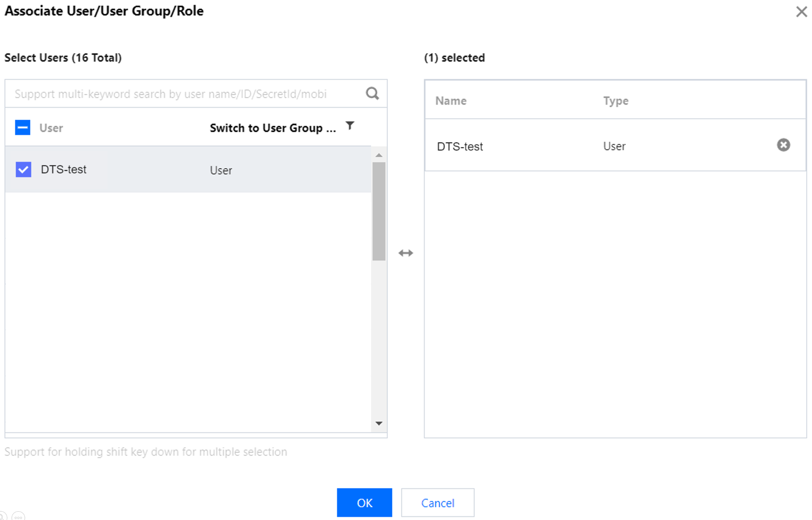Screen dimensions: 812x520
Task: Click the scroll down arrow in user list
Action: point(379,423)
